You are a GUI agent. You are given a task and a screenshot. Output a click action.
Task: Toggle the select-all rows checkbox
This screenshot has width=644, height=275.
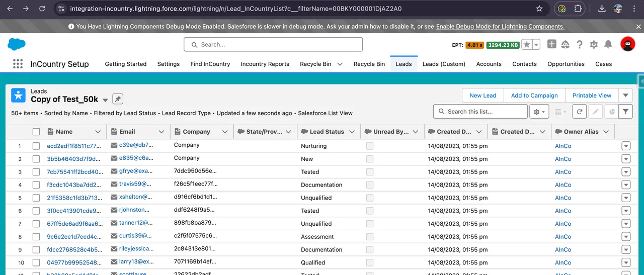pyautogui.click(x=36, y=132)
